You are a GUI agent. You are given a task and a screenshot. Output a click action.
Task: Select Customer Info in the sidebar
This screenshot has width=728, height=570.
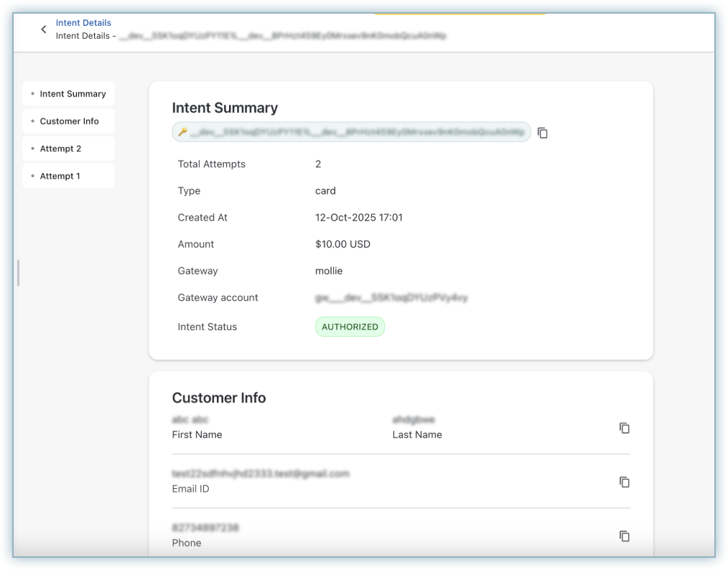(x=69, y=121)
